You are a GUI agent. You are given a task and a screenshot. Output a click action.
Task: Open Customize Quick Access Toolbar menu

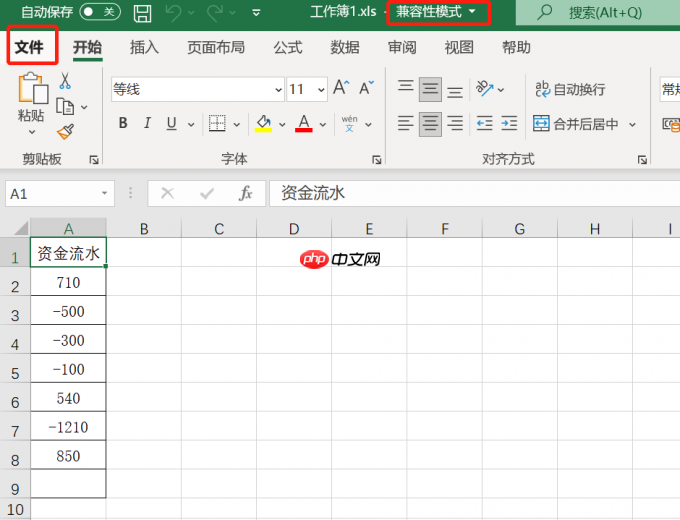(256, 13)
